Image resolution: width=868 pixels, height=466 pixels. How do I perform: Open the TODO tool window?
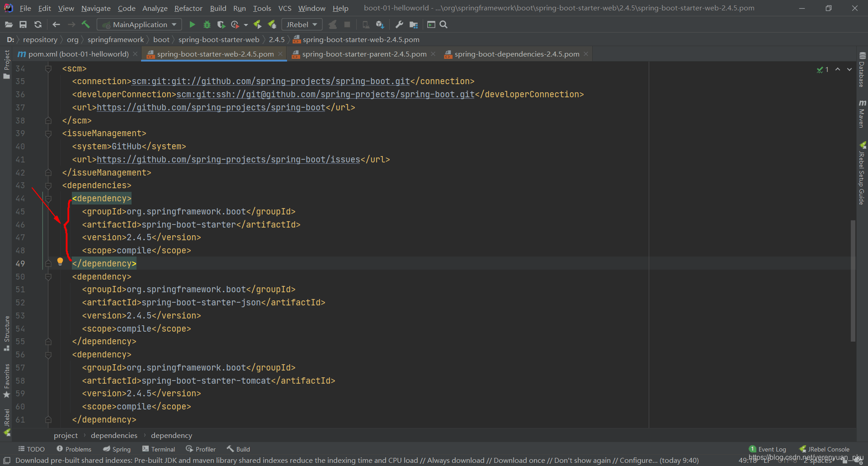[x=31, y=449]
